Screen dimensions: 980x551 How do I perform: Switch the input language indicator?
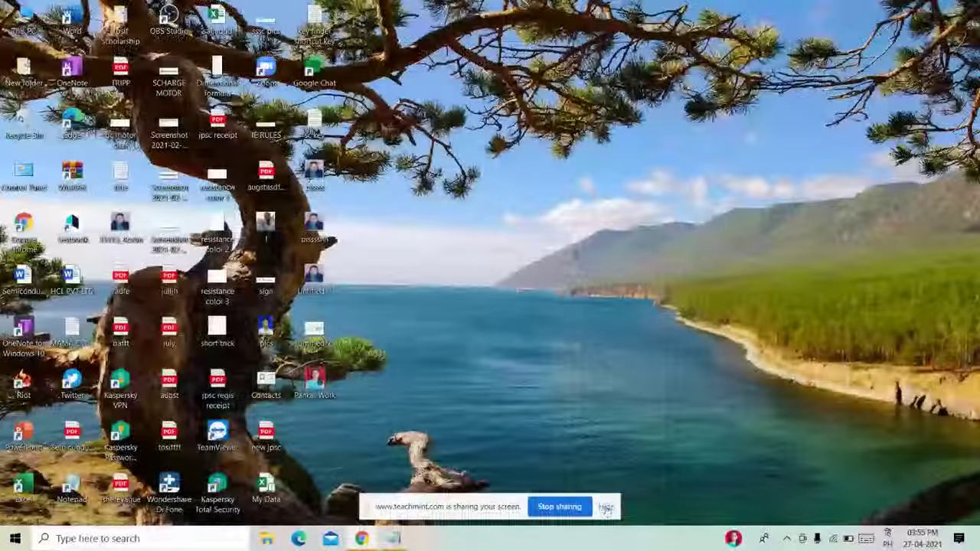pos(887,538)
